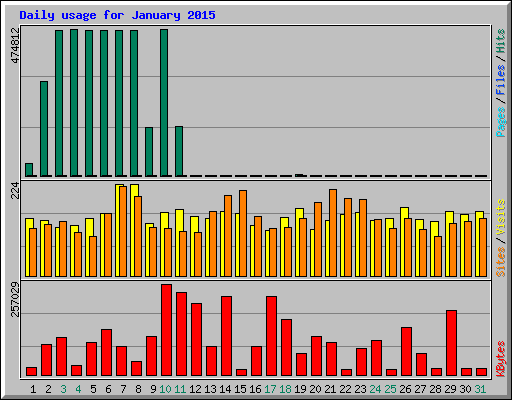512x400 pixels.
Task: Click the yellow bar for day 26
Action: 403,242
